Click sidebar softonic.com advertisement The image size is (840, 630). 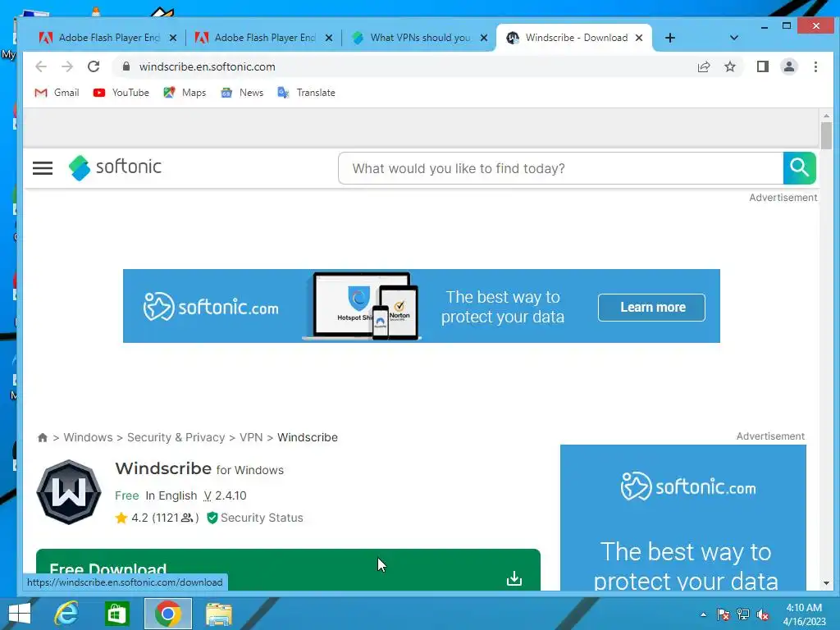pyautogui.click(x=683, y=518)
